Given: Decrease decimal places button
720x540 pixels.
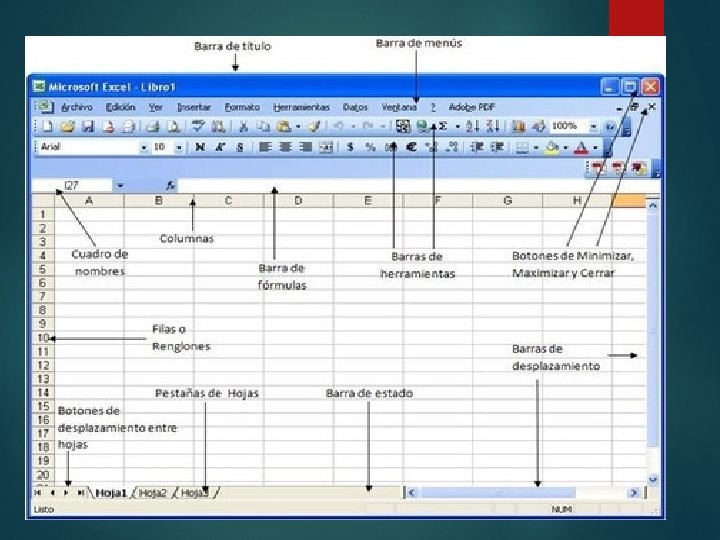Looking at the screenshot, I should (452, 147).
